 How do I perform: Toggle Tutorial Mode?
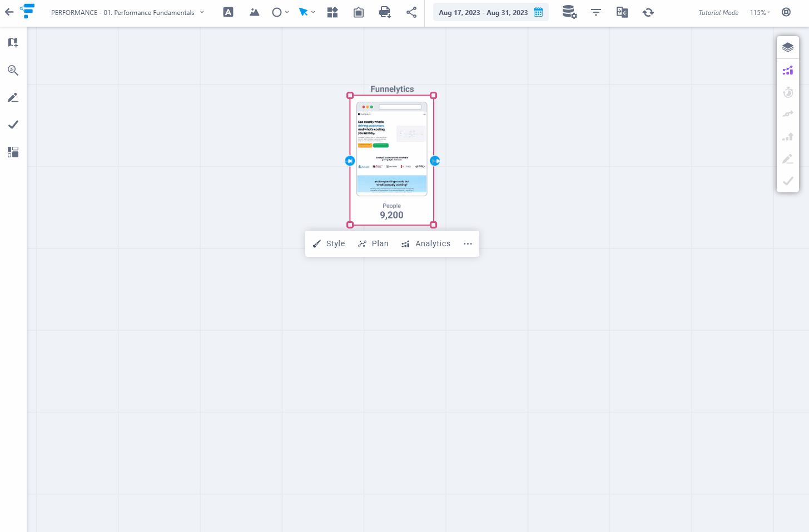click(718, 12)
